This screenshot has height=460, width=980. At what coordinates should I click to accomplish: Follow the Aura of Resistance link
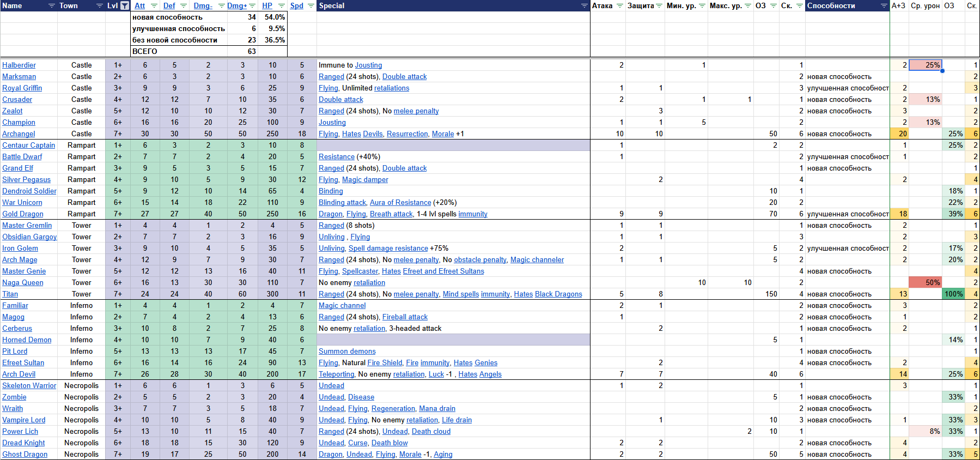click(x=400, y=202)
